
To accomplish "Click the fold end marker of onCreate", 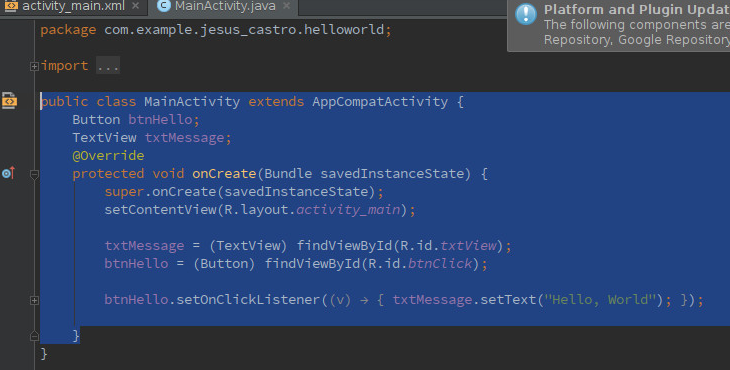I will coord(34,336).
